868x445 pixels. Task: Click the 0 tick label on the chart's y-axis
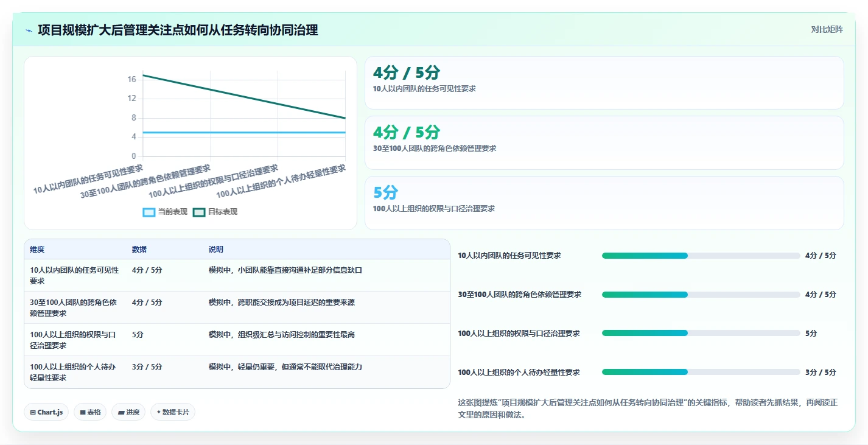click(x=134, y=156)
